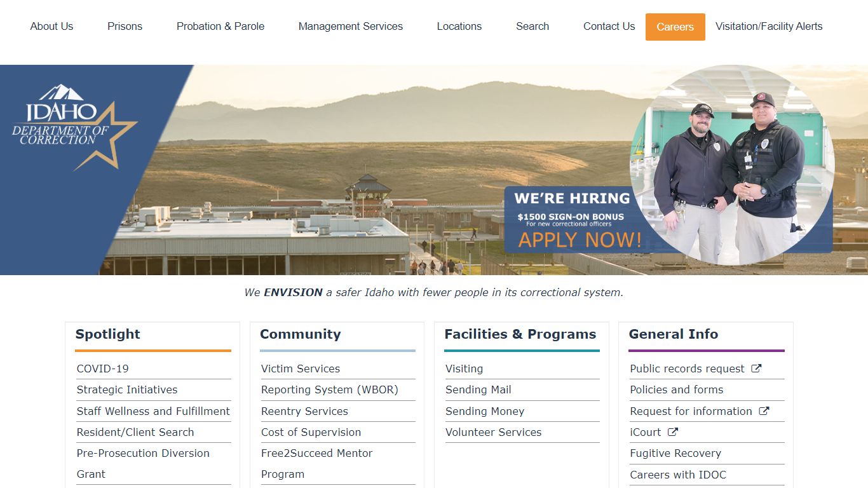
Task: Open the Probation & Parole menu
Action: (x=220, y=27)
